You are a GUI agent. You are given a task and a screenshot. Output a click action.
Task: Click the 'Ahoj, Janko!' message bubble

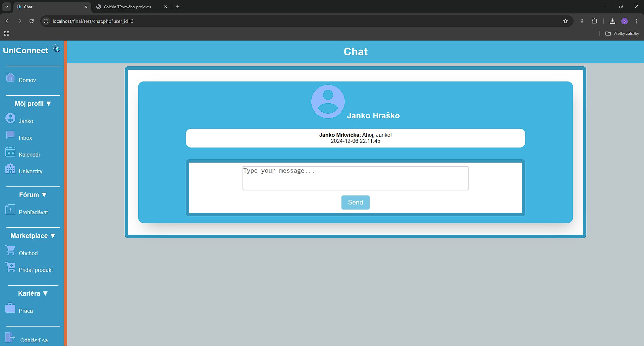pos(356,138)
